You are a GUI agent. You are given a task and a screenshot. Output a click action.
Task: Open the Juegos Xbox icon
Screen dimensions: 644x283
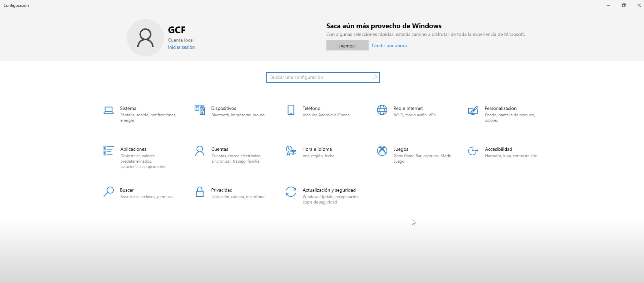(382, 151)
